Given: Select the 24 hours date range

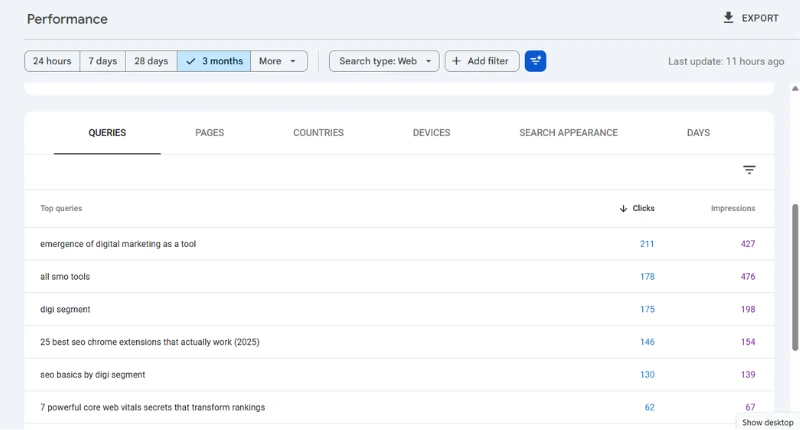Looking at the screenshot, I should [x=52, y=61].
